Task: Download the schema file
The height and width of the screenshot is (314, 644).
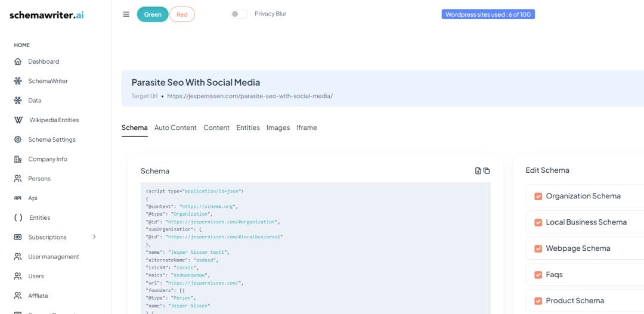Action: [x=478, y=171]
